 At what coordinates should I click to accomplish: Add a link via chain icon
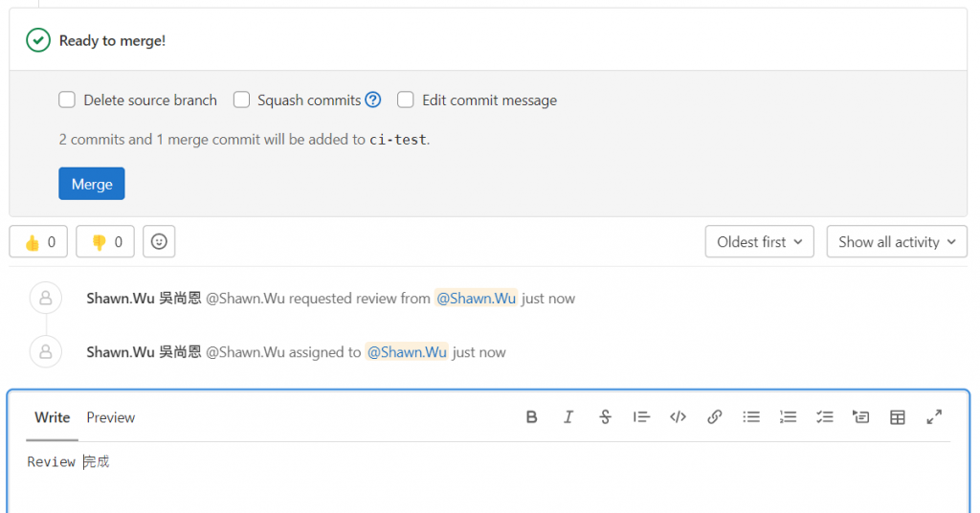(x=714, y=417)
